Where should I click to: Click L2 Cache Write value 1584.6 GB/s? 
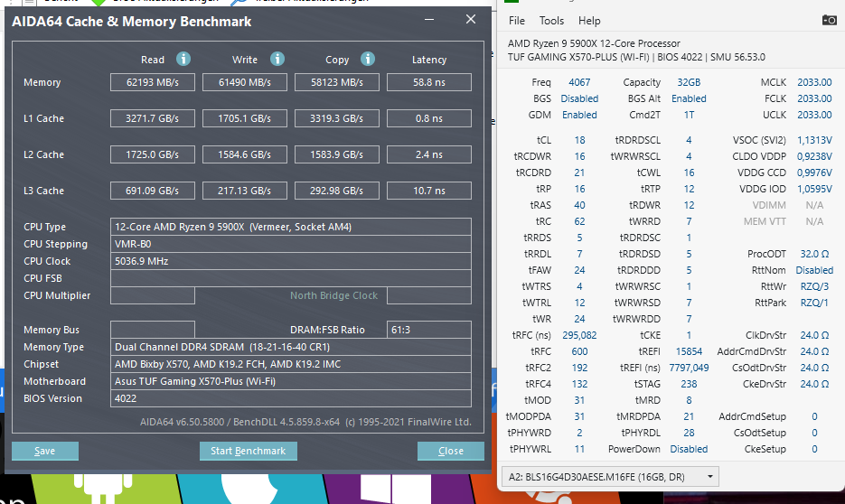(x=245, y=154)
